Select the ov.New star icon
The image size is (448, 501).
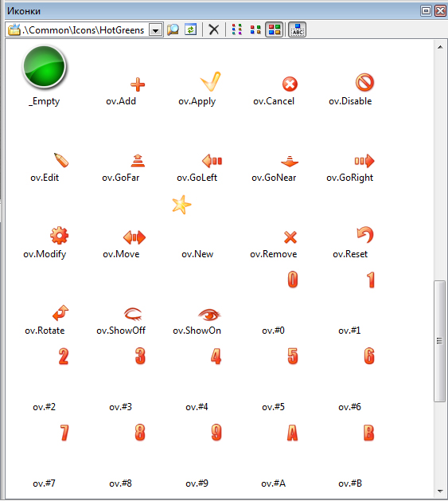(x=181, y=205)
